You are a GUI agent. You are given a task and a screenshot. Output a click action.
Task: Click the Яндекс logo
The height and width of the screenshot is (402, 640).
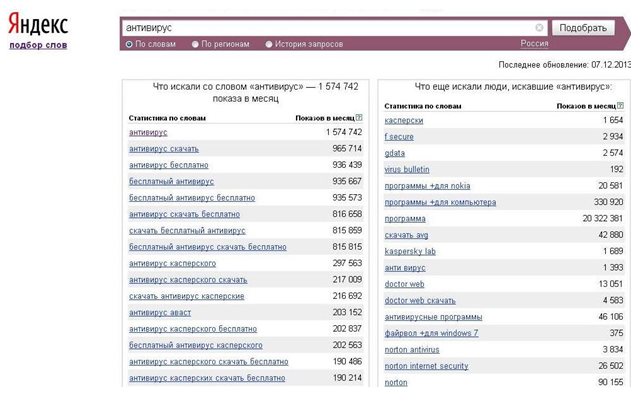38,24
